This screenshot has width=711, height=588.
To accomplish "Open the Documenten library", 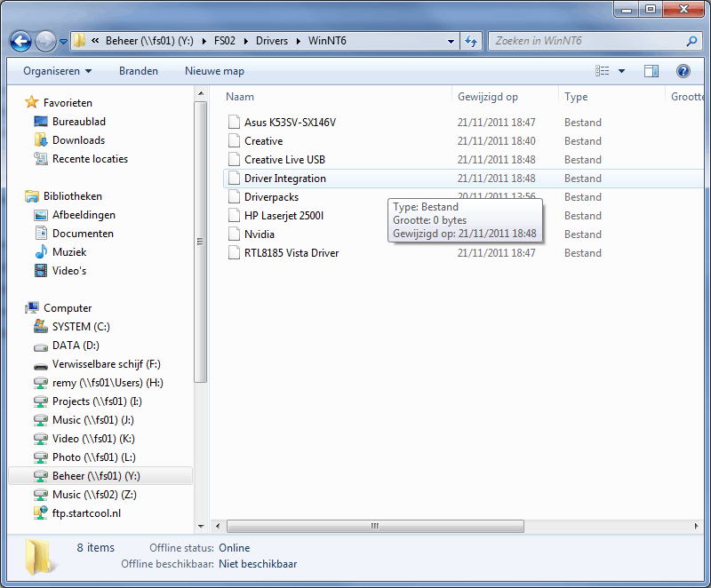I will [83, 234].
